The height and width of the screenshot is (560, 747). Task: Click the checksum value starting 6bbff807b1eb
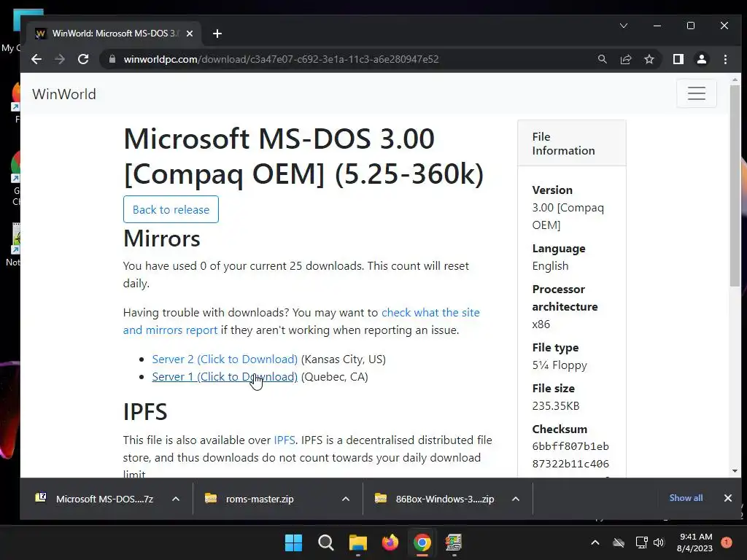click(x=570, y=455)
